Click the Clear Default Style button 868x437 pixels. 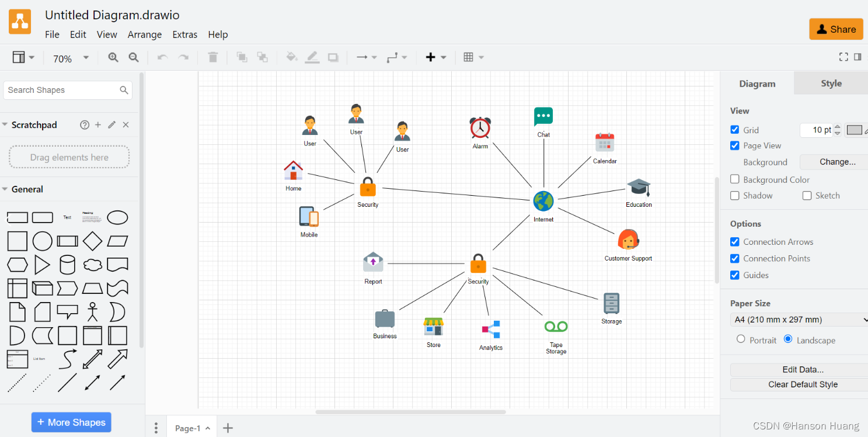click(x=799, y=384)
